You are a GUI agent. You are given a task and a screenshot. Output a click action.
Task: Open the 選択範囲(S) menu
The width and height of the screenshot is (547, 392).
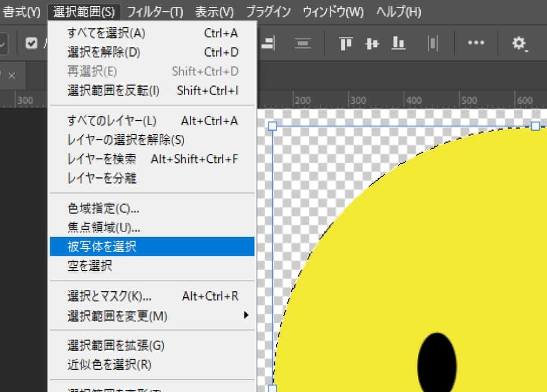(84, 12)
